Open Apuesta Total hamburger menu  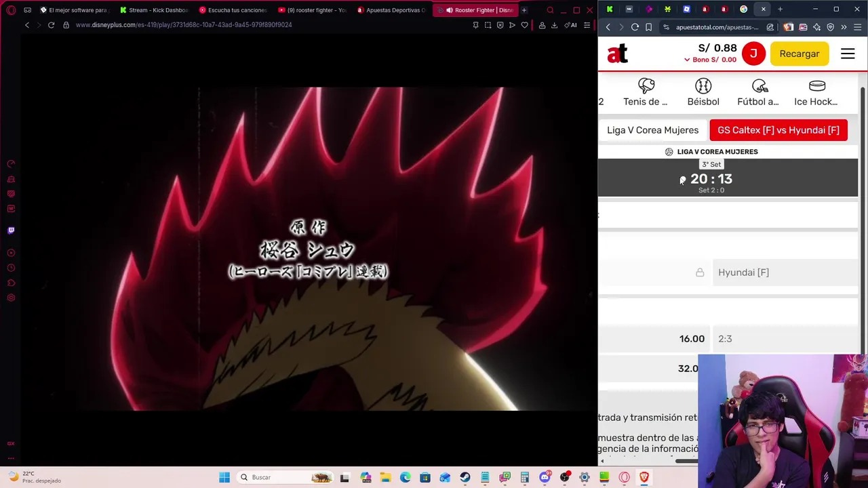(848, 54)
